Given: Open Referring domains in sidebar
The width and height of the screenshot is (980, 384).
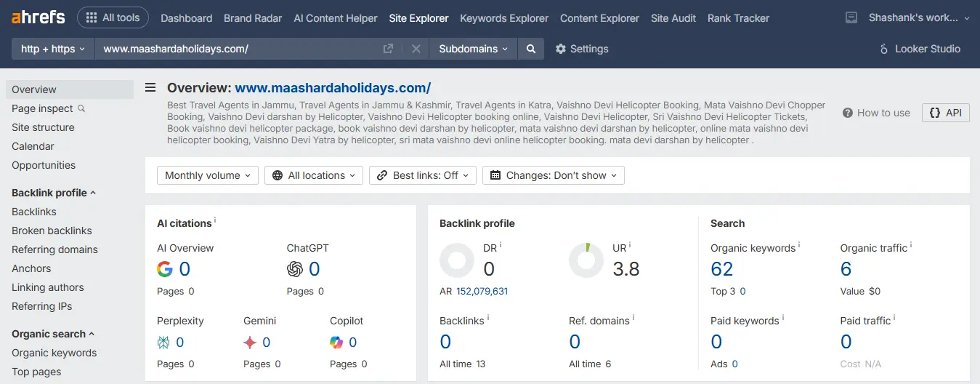Looking at the screenshot, I should click(x=54, y=249).
